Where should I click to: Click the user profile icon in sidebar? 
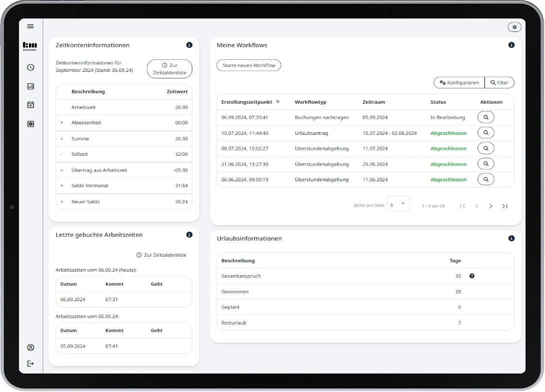click(x=30, y=348)
